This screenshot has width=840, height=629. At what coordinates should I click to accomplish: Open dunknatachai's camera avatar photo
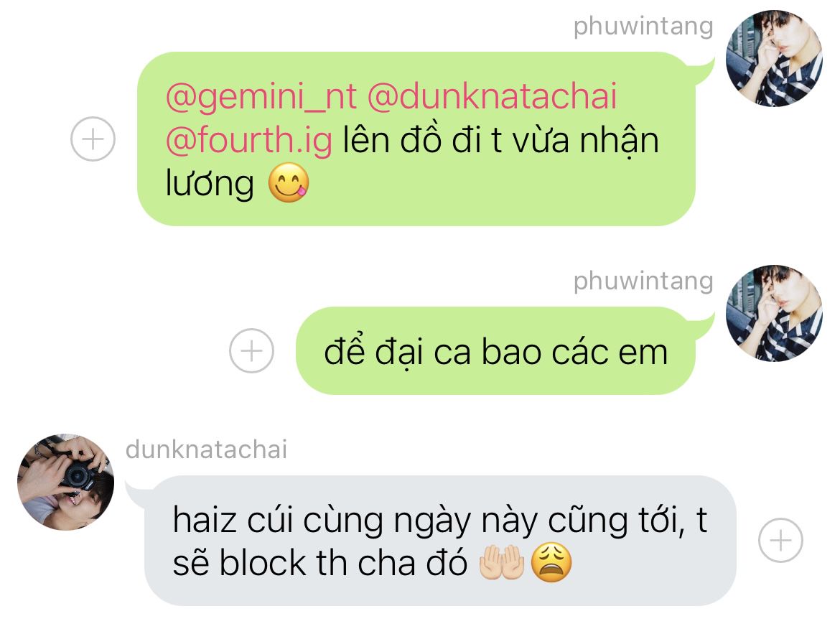point(65,483)
